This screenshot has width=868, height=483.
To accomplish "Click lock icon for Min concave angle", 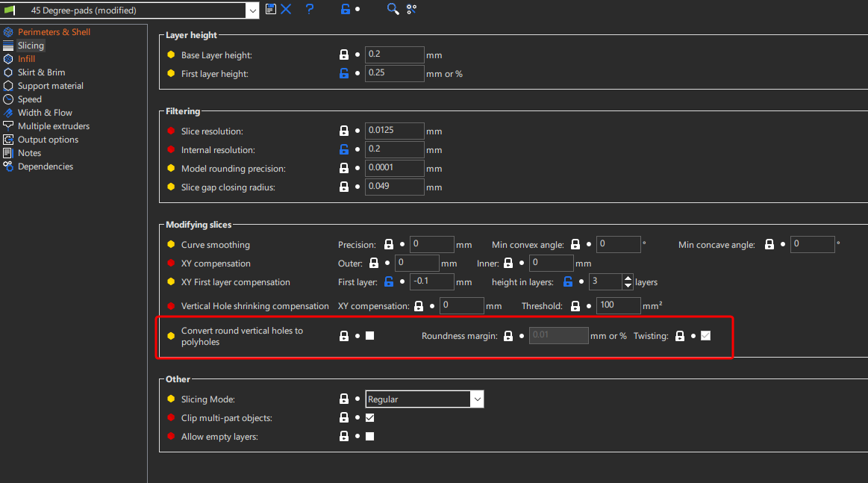I will (x=769, y=244).
